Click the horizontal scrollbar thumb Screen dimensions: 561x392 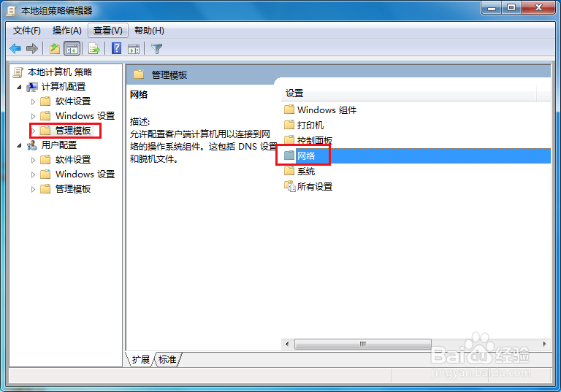[x=363, y=344]
